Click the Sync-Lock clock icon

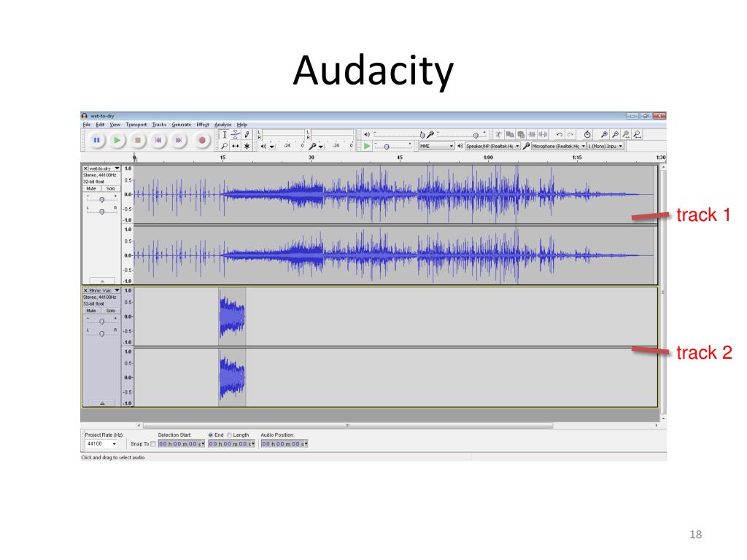(x=587, y=135)
